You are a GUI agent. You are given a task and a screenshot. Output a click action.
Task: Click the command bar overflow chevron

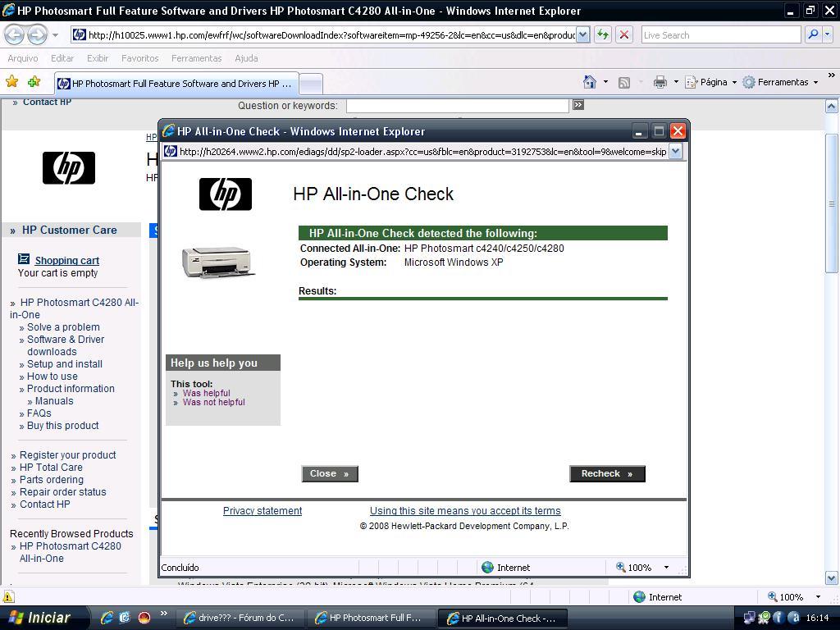[x=832, y=75]
